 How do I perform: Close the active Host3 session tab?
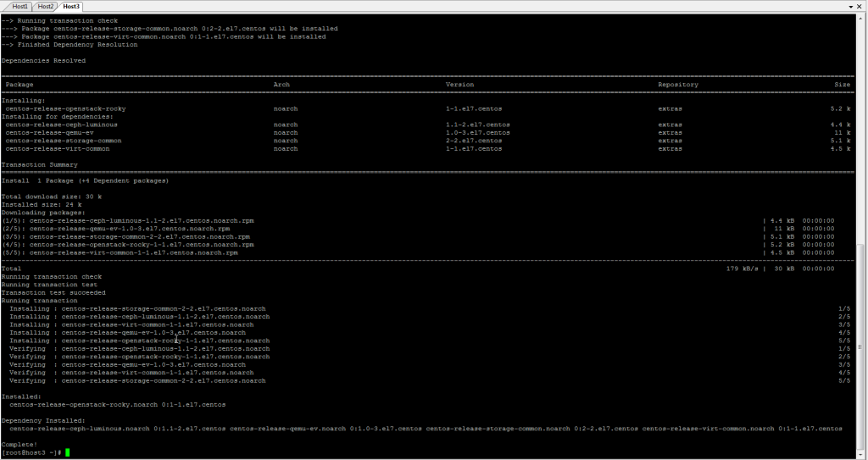click(x=861, y=6)
